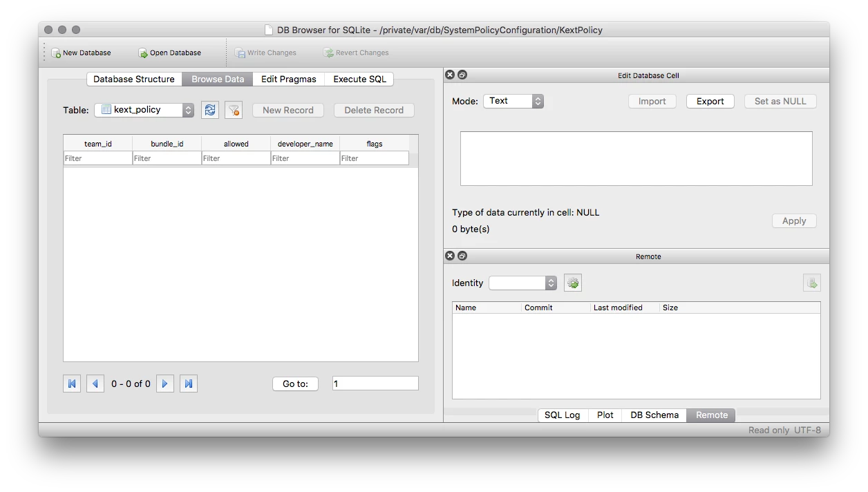Show the SQL Log tab
Image resolution: width=868 pixels, height=492 pixels.
click(563, 415)
